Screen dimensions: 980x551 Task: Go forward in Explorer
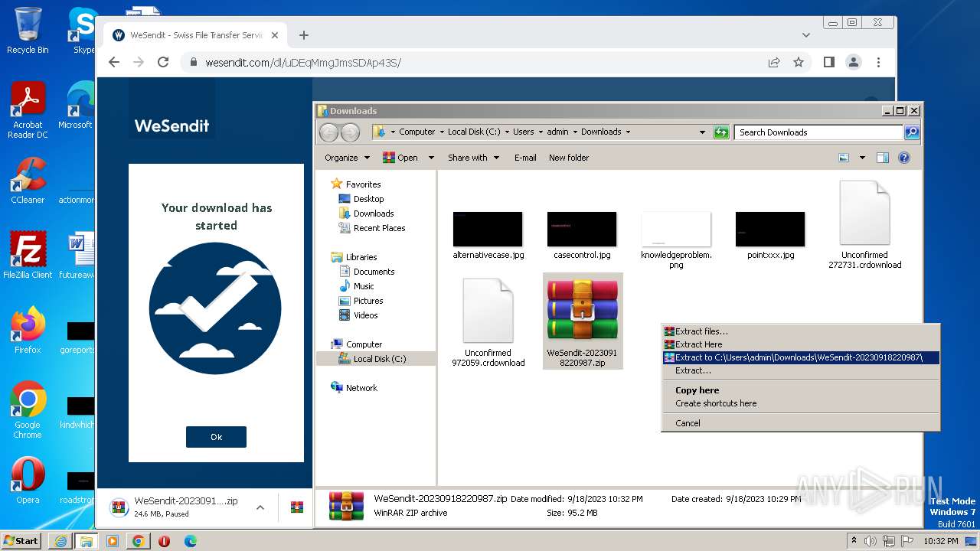(x=350, y=132)
